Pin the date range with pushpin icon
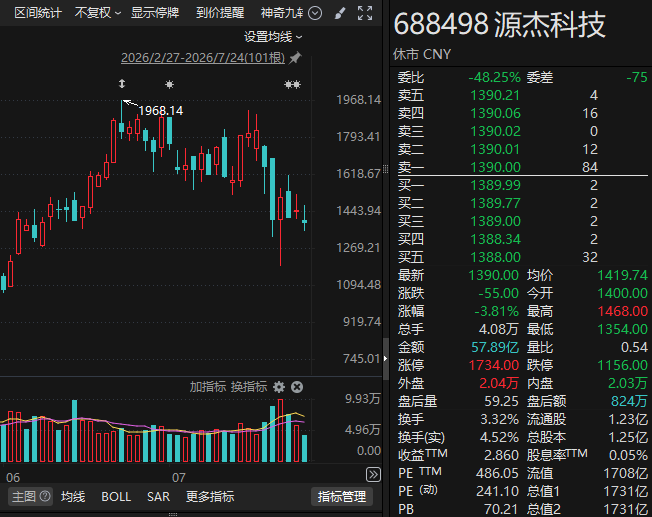This screenshot has width=652, height=517. click(x=295, y=57)
